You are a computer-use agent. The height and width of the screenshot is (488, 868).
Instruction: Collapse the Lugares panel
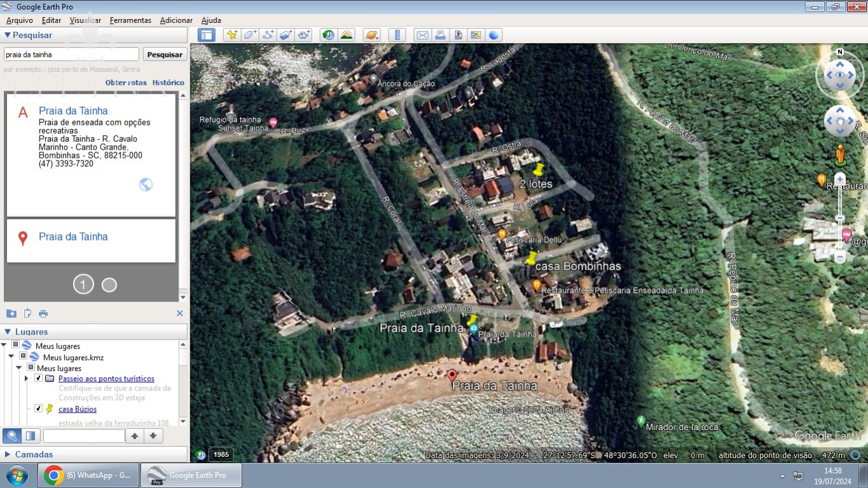[x=8, y=331]
